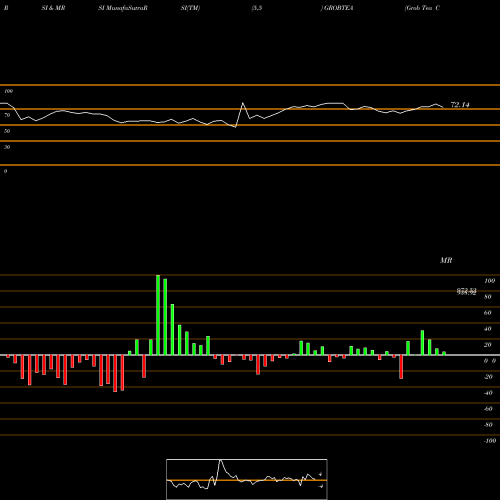Click the '70' level label on RSI chart
This screenshot has width=500, height=500.
click(7, 115)
